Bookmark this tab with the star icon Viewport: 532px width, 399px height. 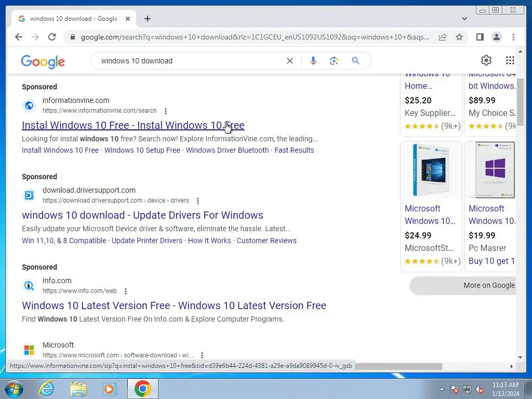click(x=459, y=37)
